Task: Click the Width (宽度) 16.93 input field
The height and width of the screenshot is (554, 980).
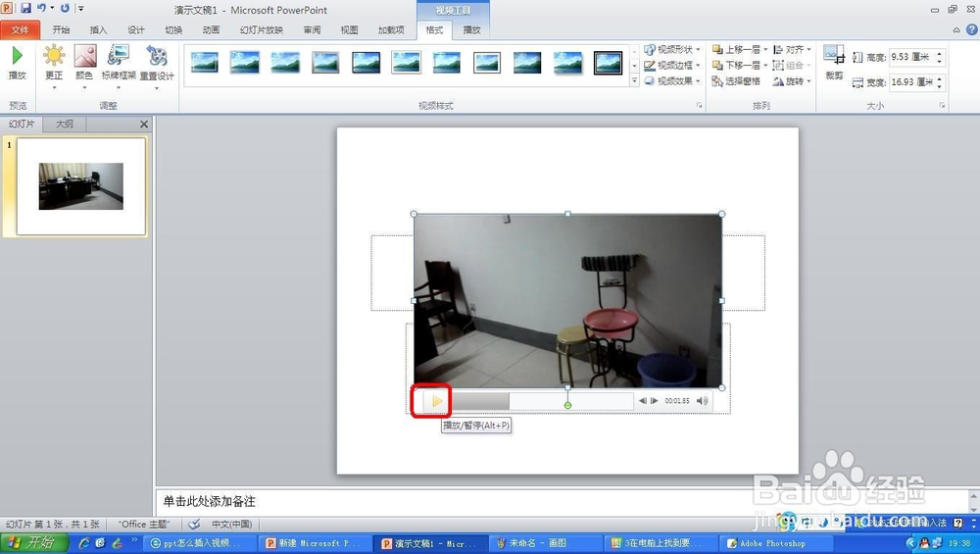Action: [911, 82]
